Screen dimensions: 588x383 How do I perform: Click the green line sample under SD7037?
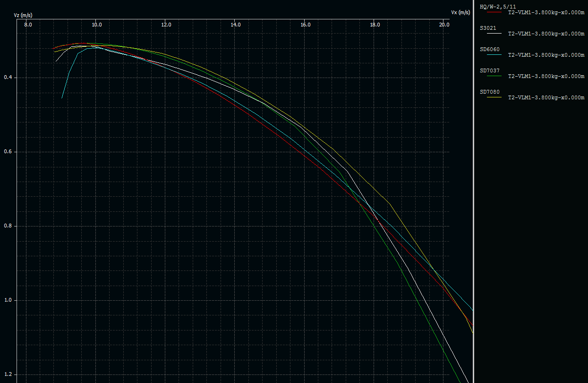[494, 76]
